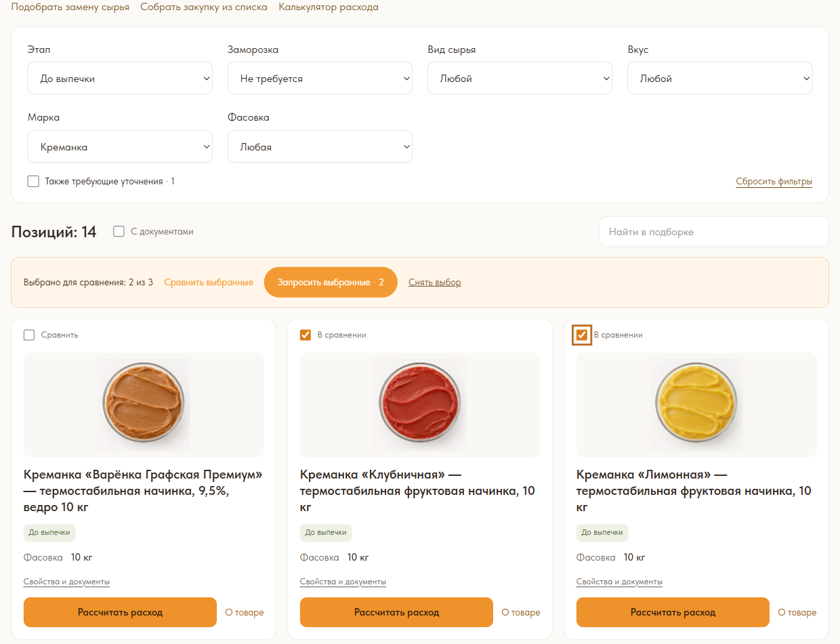
Task: Go to Калькулятор расхода
Action: (329, 7)
